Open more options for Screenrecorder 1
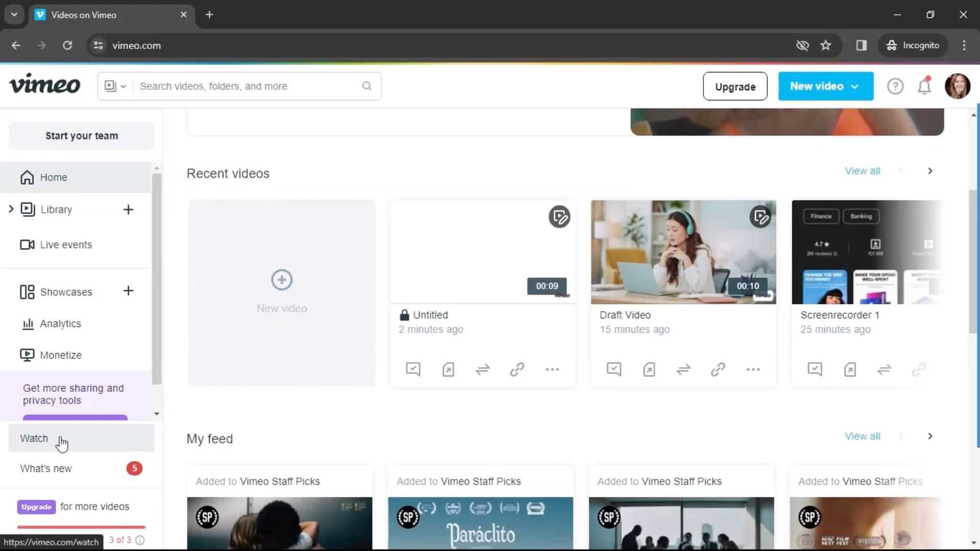 coord(953,369)
